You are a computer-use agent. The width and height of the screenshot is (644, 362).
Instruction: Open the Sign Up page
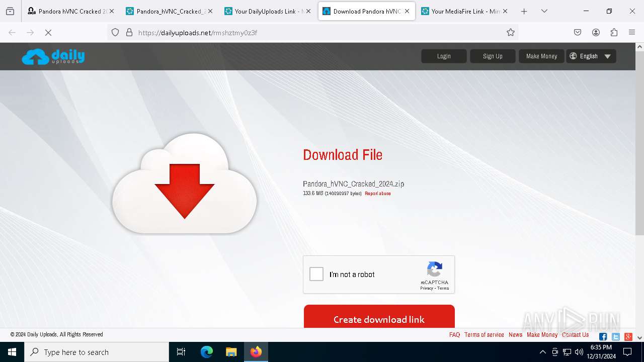(493, 56)
